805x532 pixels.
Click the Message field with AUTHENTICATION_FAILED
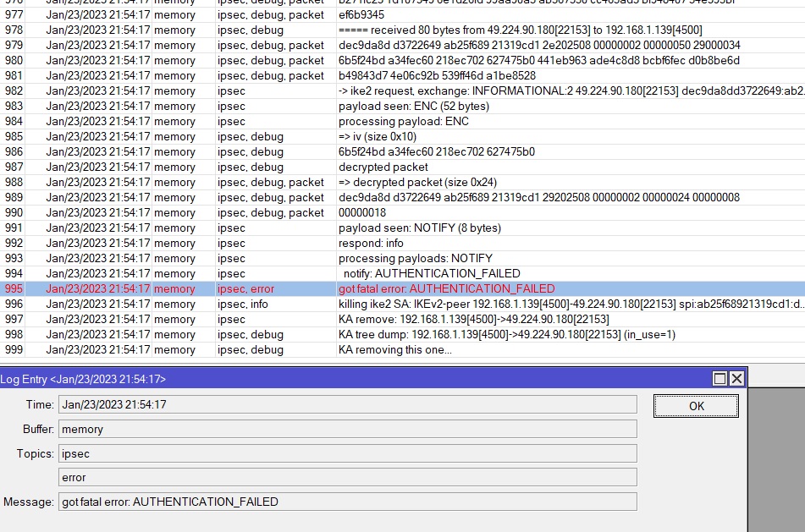[348, 502]
